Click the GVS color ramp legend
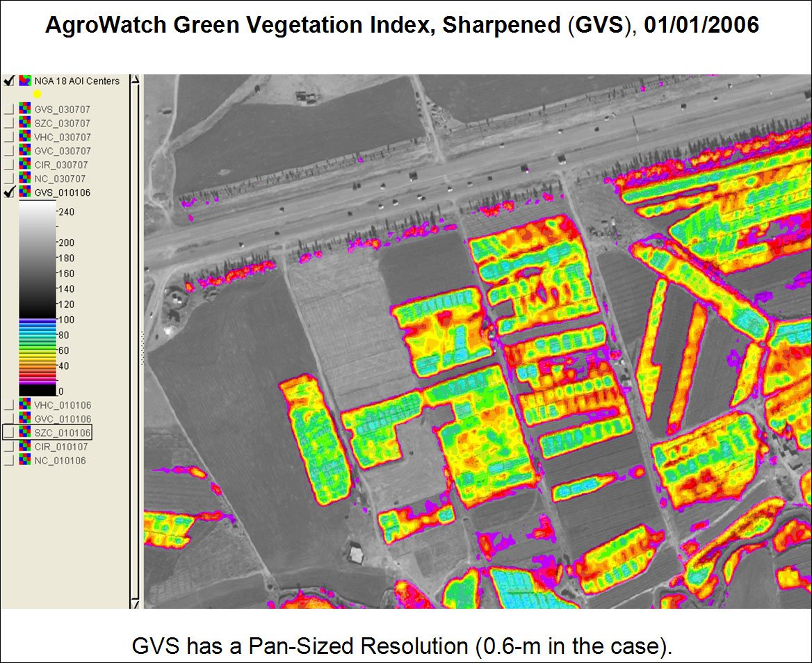This screenshot has width=812, height=663. [38, 299]
